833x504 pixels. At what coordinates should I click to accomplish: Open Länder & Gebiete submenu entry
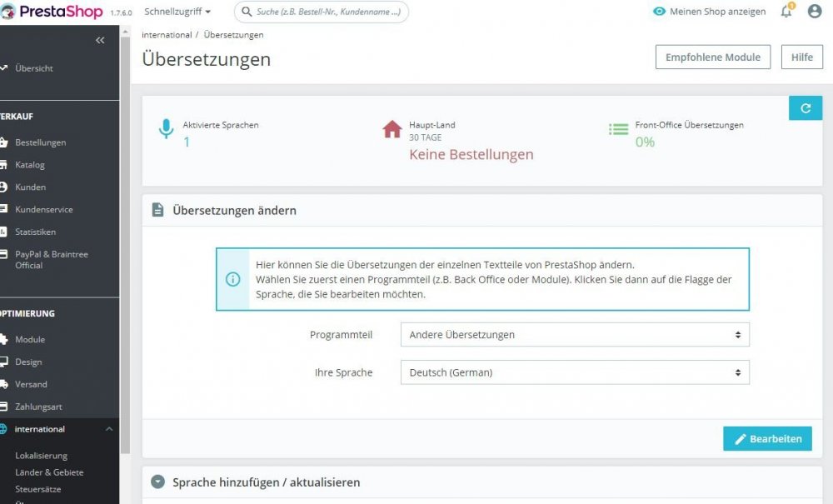click(x=49, y=472)
